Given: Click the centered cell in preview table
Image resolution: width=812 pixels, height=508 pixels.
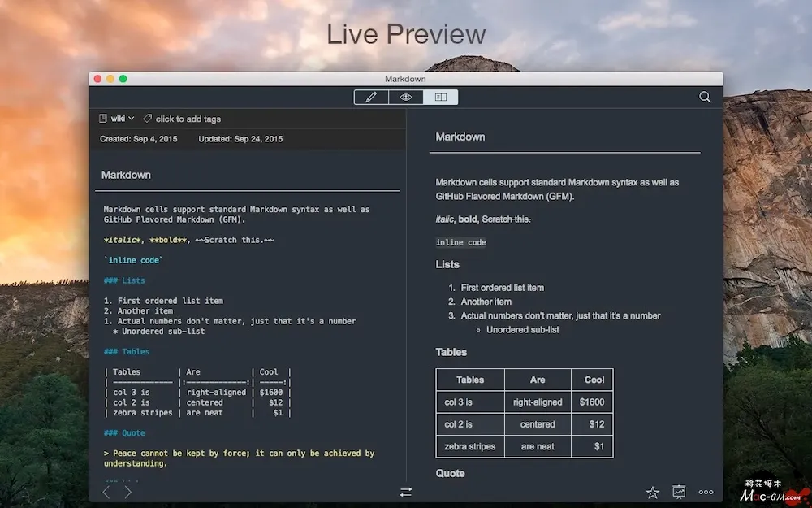Looking at the screenshot, I should [538, 424].
